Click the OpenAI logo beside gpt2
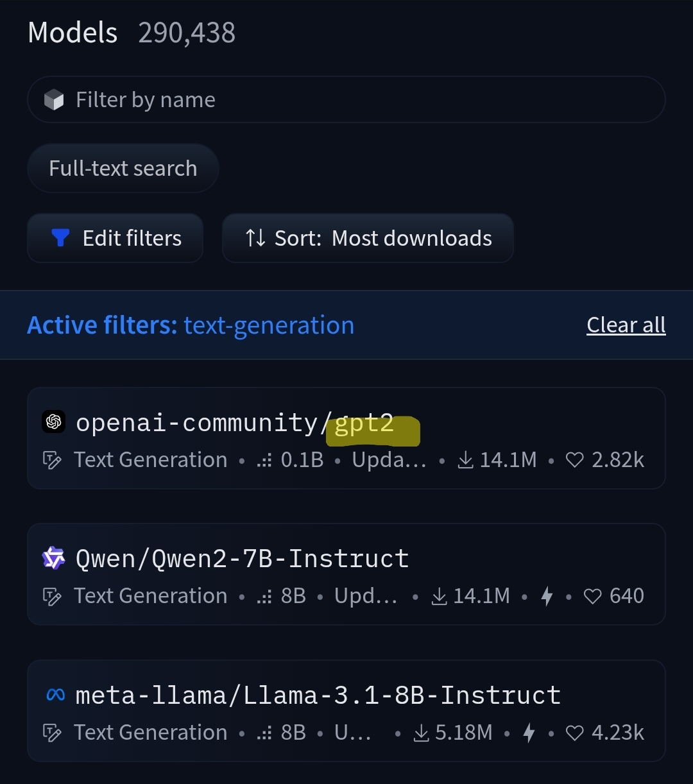The width and height of the screenshot is (693, 784). pos(54,422)
